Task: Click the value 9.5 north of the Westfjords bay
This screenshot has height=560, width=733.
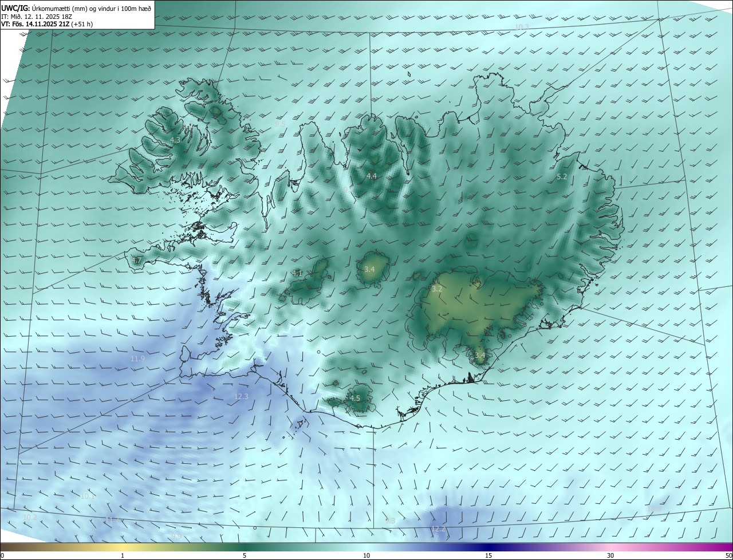Action: (x=280, y=124)
